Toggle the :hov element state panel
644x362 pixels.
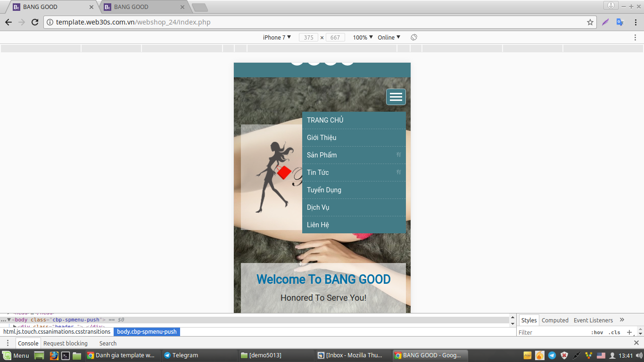(x=597, y=332)
